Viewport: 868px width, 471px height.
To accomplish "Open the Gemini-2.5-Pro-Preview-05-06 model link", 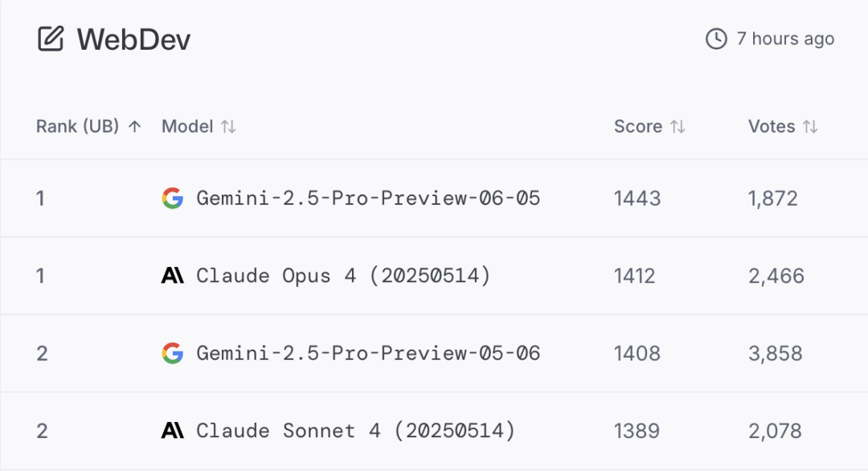I will tap(368, 353).
